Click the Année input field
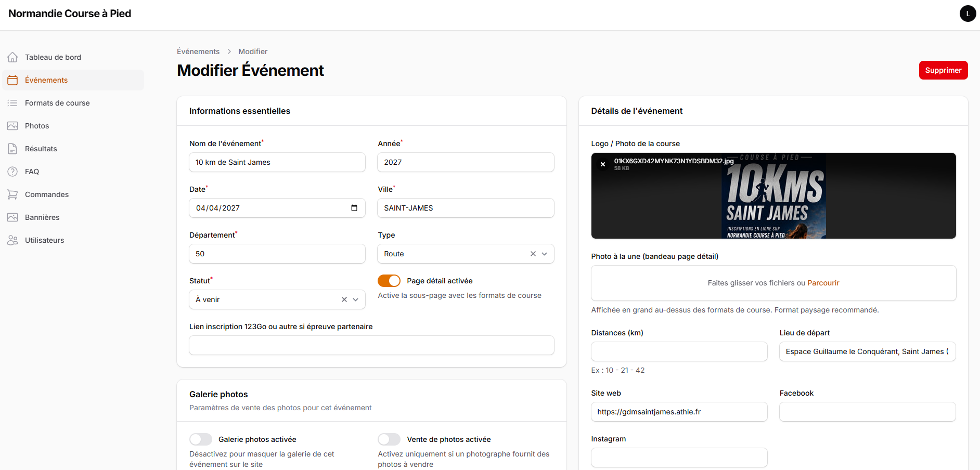980x470 pixels. tap(466, 162)
